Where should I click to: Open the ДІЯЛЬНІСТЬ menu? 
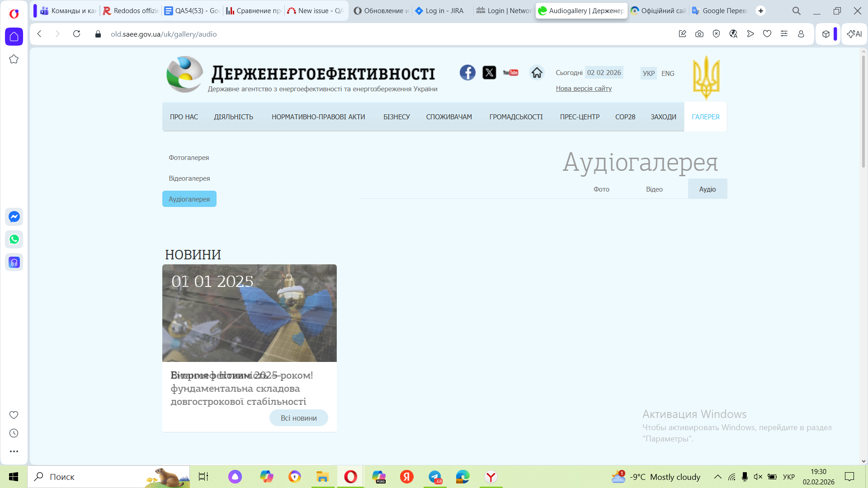click(x=233, y=117)
